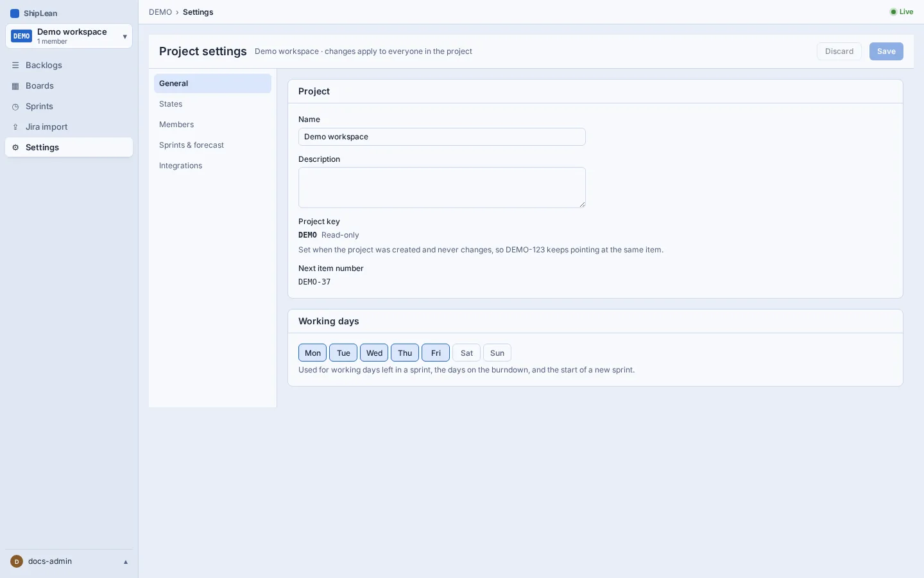Click the Jira import upload icon
The image size is (924, 578).
point(15,127)
